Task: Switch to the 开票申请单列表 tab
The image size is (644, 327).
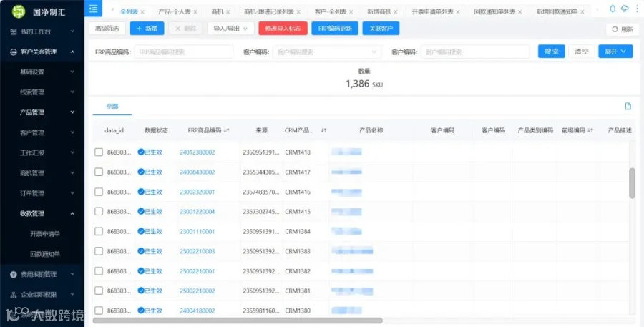Action: click(x=432, y=12)
